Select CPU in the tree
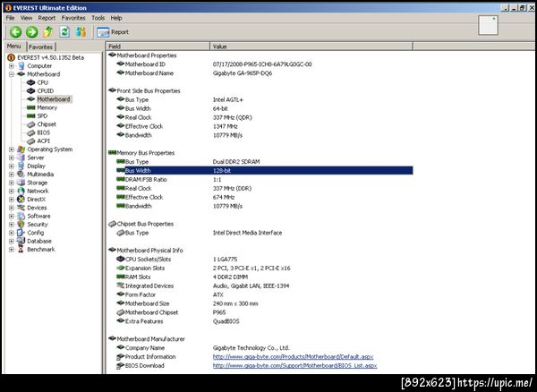 pos(42,82)
